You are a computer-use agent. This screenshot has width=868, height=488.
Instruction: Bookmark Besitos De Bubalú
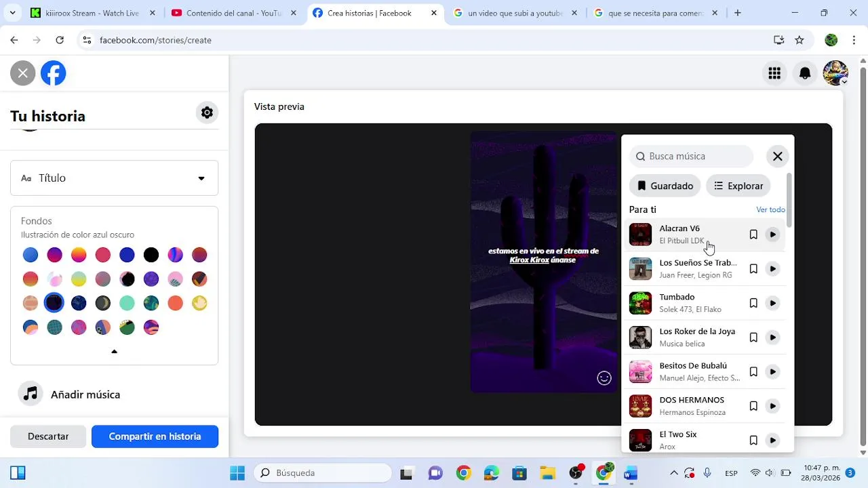[753, 372]
